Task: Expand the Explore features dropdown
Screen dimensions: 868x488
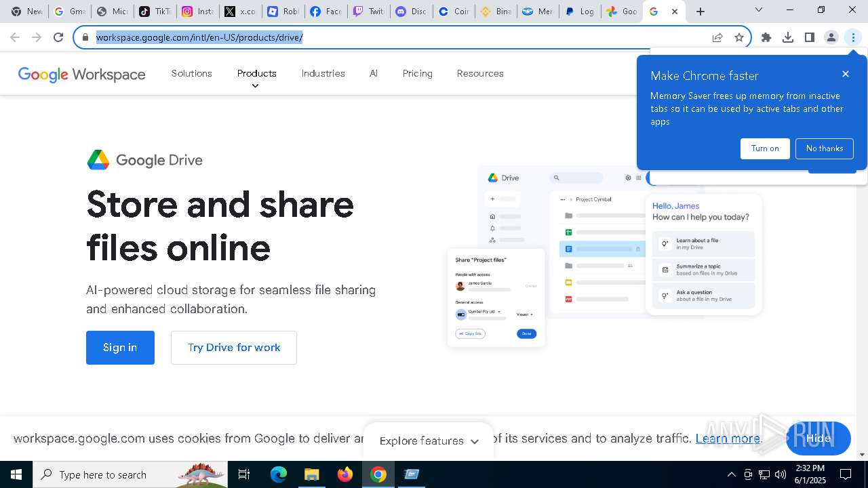Action: pyautogui.click(x=429, y=441)
